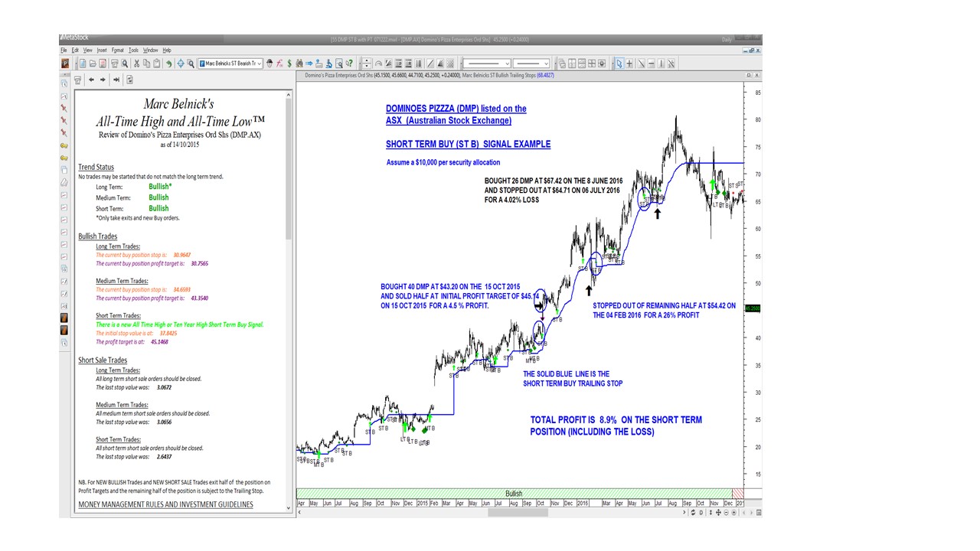
Task: Click the Money Management Rules link
Action: (x=165, y=504)
